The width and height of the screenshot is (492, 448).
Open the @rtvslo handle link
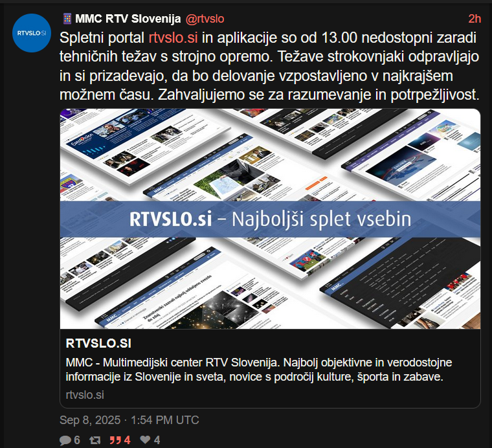tap(205, 19)
